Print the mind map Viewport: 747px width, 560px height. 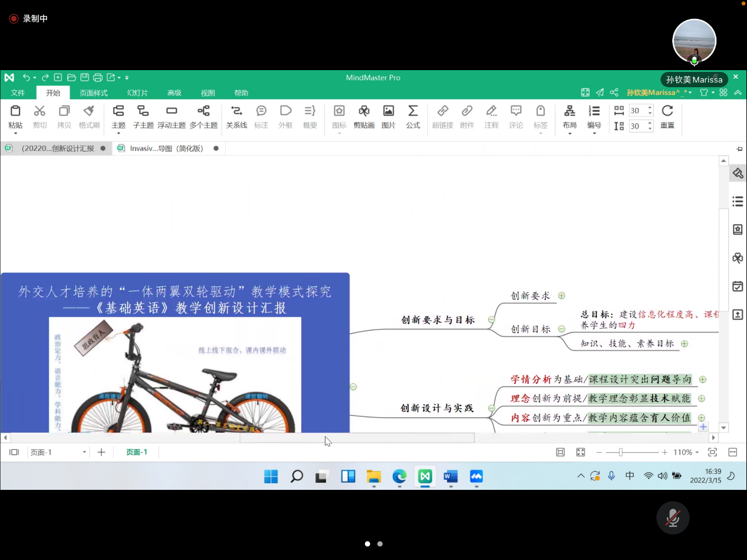pyautogui.click(x=98, y=77)
